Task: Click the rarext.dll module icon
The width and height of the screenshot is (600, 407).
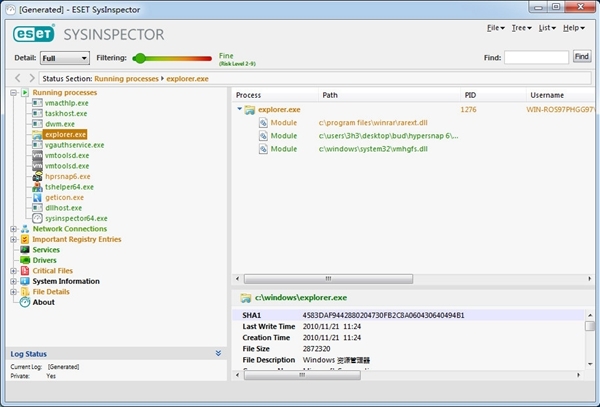Action: [x=263, y=123]
